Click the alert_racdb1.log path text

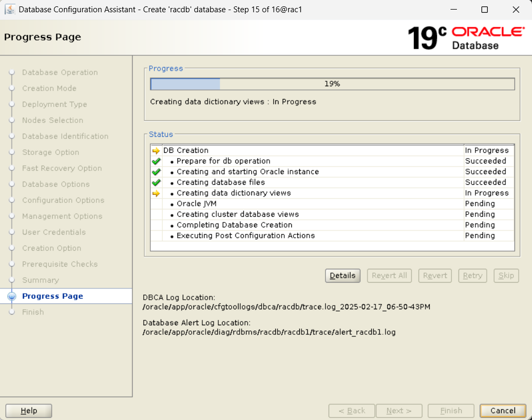[x=269, y=332]
